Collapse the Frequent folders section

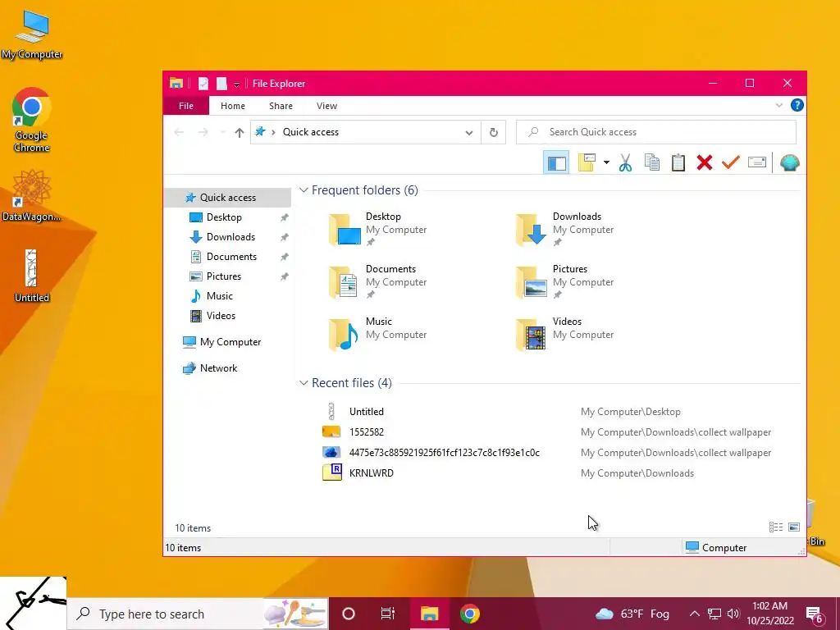304,190
